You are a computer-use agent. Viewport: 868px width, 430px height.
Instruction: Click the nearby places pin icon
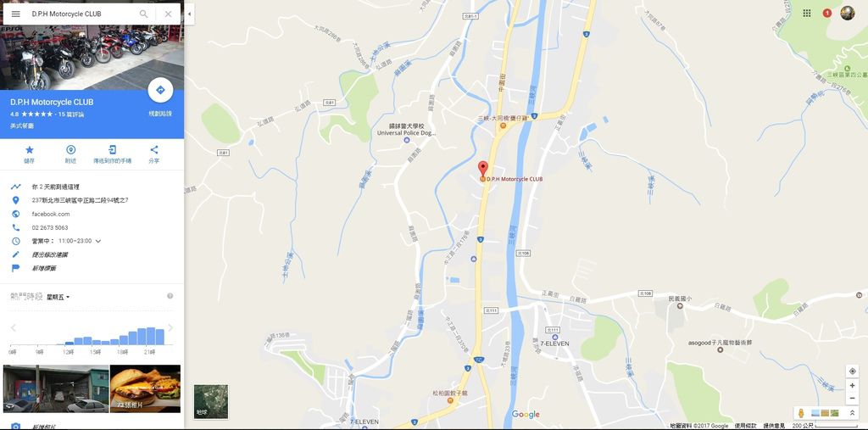pos(70,149)
